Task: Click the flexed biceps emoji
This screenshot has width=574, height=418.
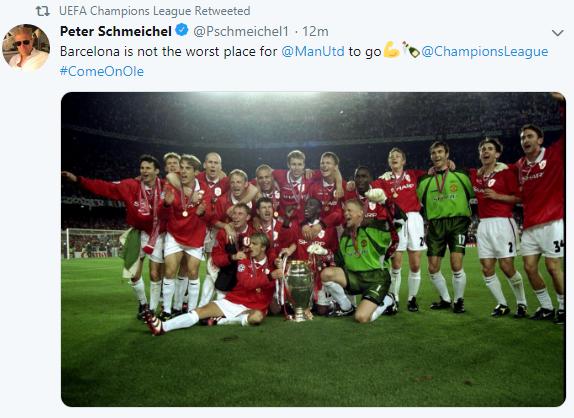Action: (391, 50)
